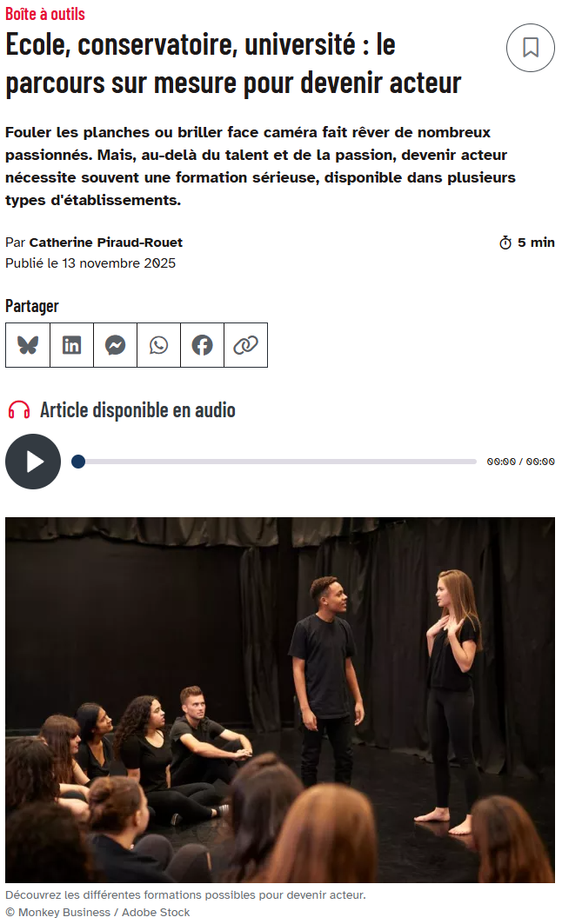The image size is (562, 924).
Task: Click the acting class photo
Action: pos(280,700)
